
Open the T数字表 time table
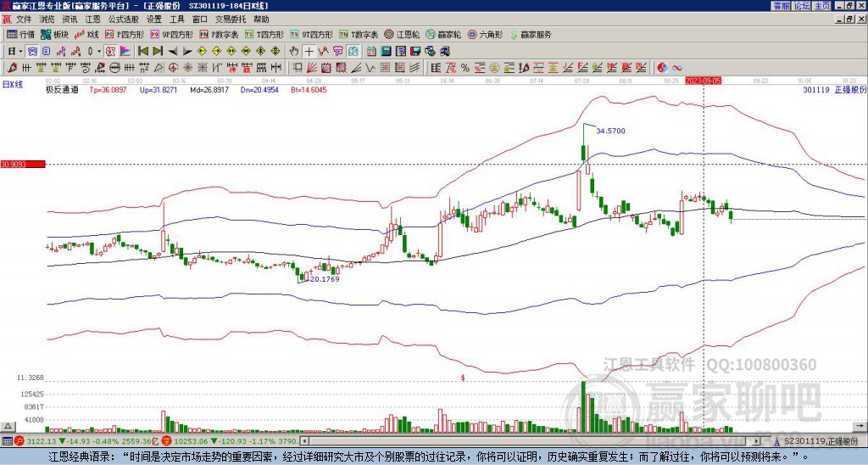pyautogui.click(x=359, y=34)
